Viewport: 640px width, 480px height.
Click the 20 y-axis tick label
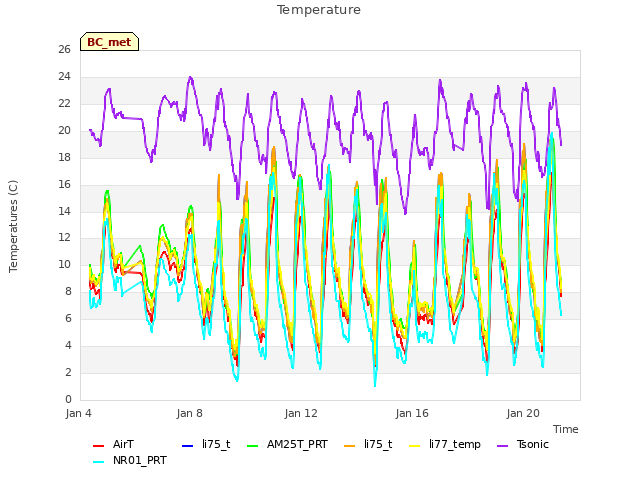(64, 130)
